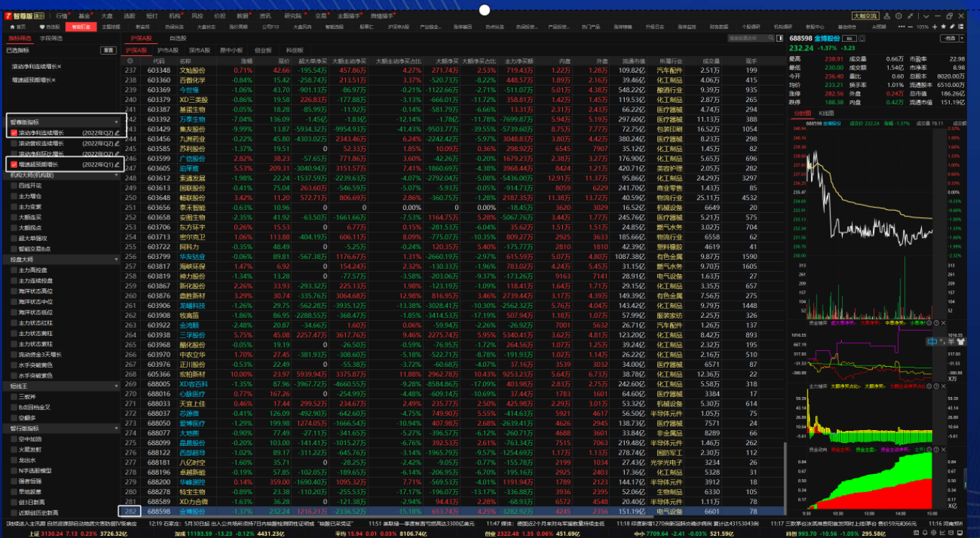Check 主力增仓 checkbox

(x=14, y=196)
